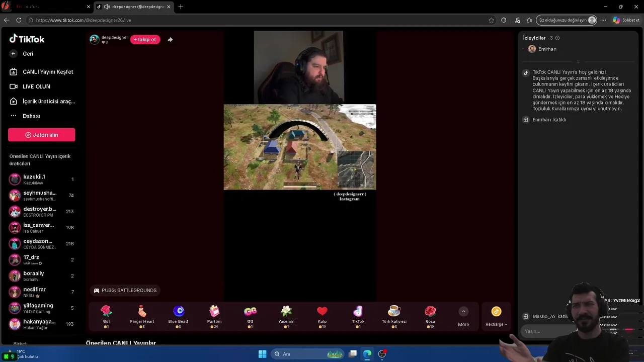Mute the tab with speaker icon
644x362 pixels.
pyautogui.click(x=107, y=7)
